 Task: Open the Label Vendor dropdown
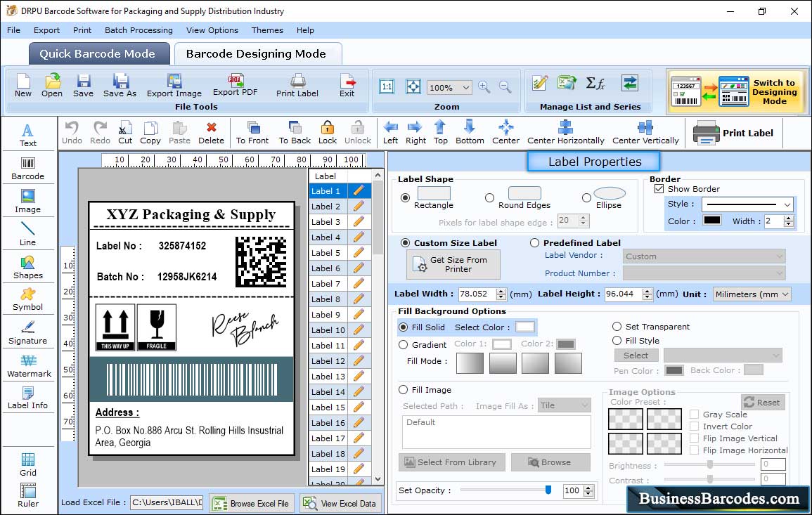(704, 256)
